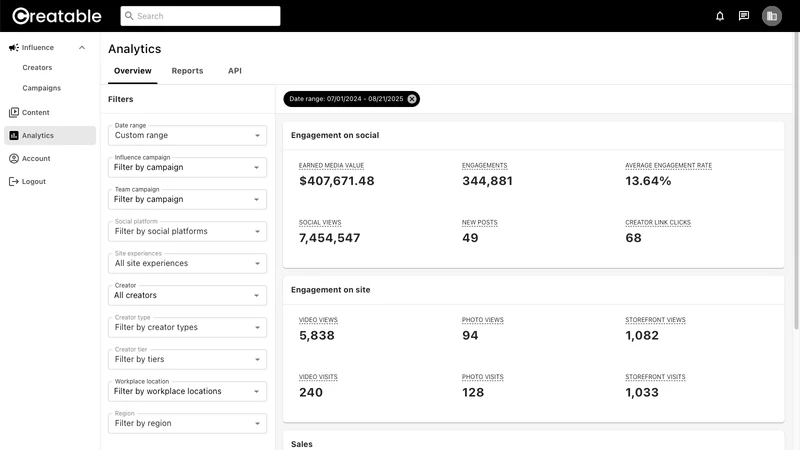Click into the Search field
The width and height of the screenshot is (800, 450).
[200, 16]
